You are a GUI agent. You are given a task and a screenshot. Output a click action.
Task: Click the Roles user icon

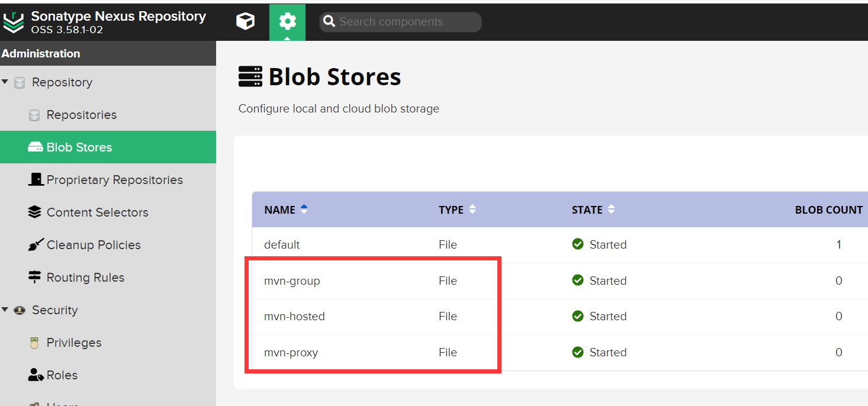(36, 375)
